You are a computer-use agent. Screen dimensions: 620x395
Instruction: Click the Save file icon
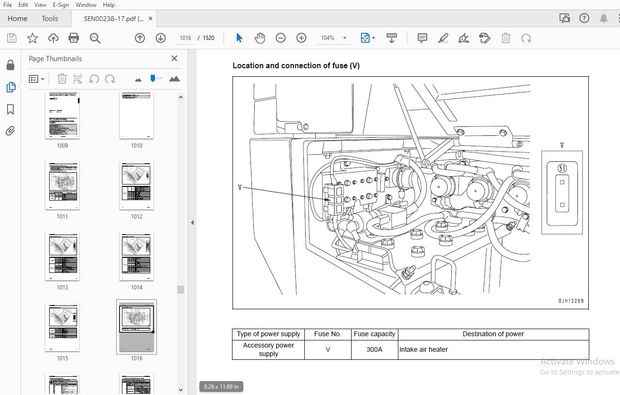point(12,38)
